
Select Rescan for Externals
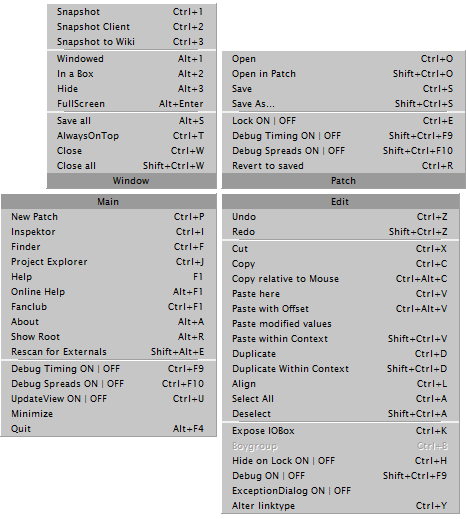pyautogui.click(x=109, y=352)
